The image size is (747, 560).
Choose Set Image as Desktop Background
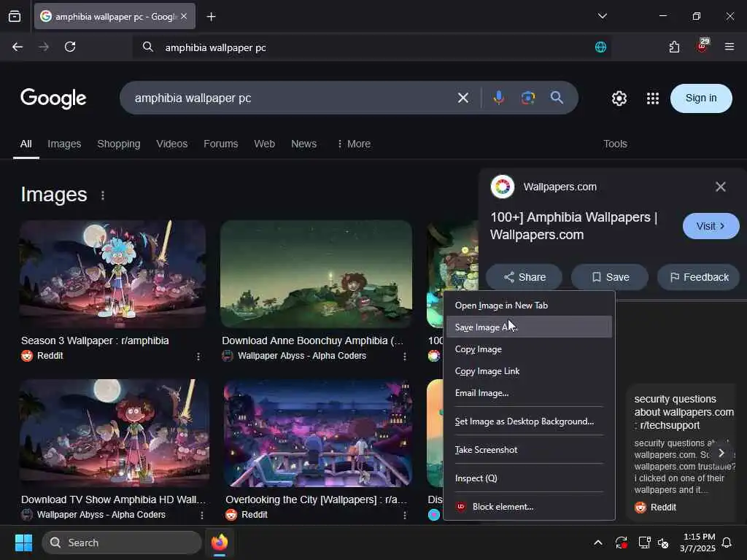tap(529, 421)
